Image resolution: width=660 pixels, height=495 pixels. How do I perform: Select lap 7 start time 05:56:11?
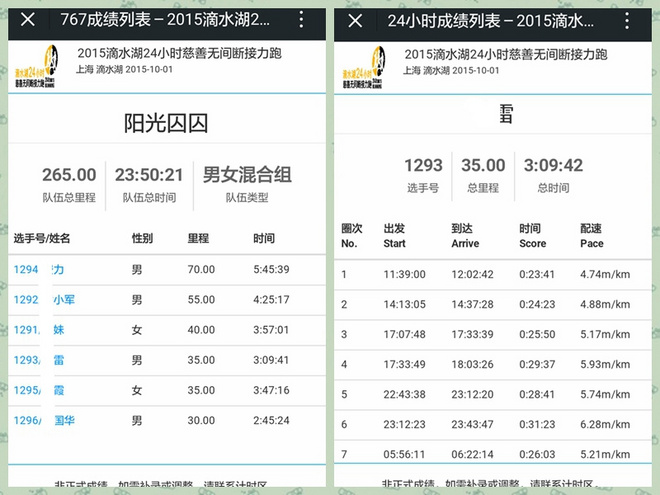405,454
